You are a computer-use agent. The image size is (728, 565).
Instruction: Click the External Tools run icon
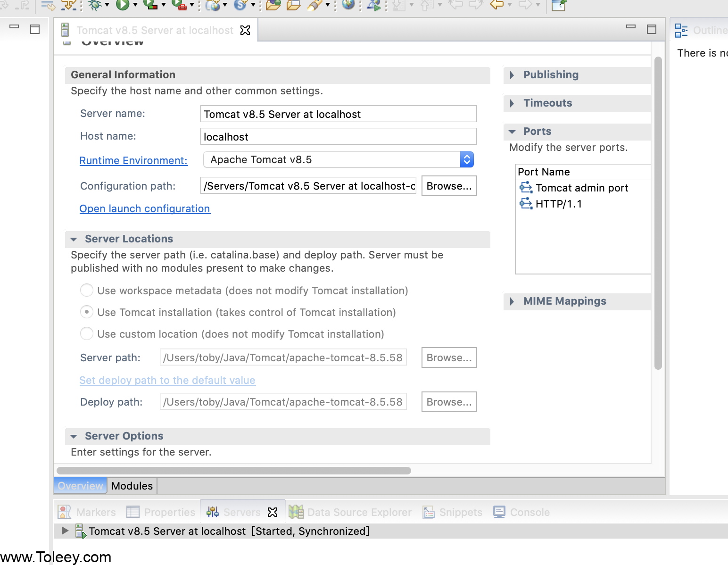coord(179,5)
